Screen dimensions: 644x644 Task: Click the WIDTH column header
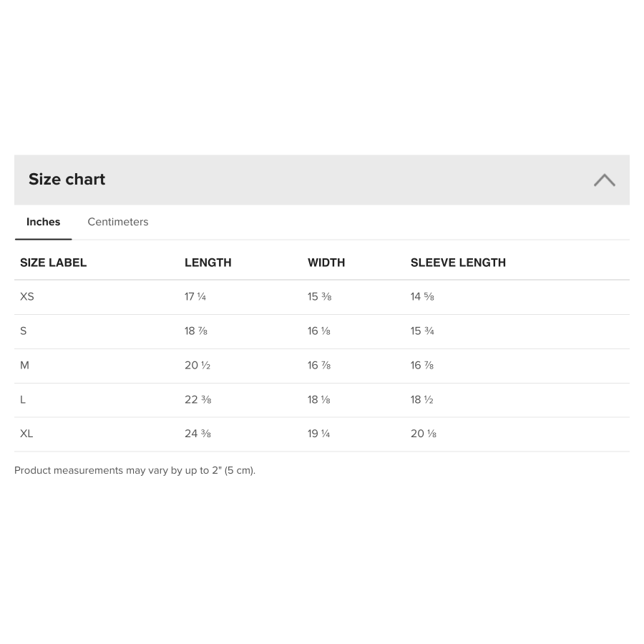(326, 263)
